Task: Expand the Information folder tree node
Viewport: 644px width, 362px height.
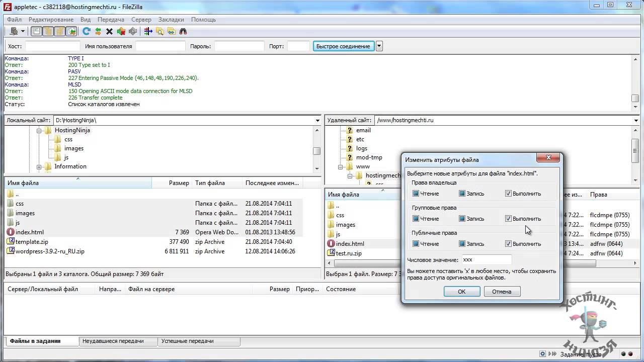Action: point(39,167)
